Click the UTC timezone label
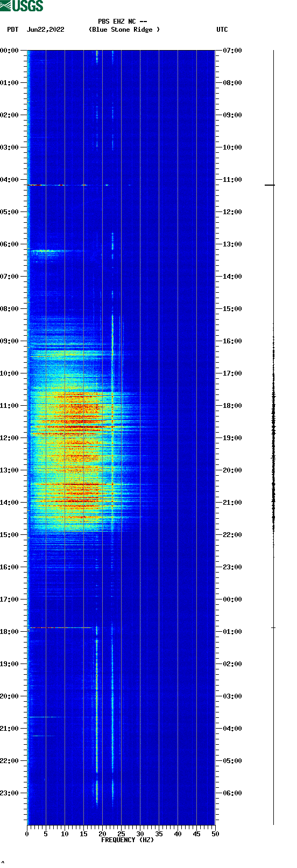The image size is (297, 868). click(222, 30)
